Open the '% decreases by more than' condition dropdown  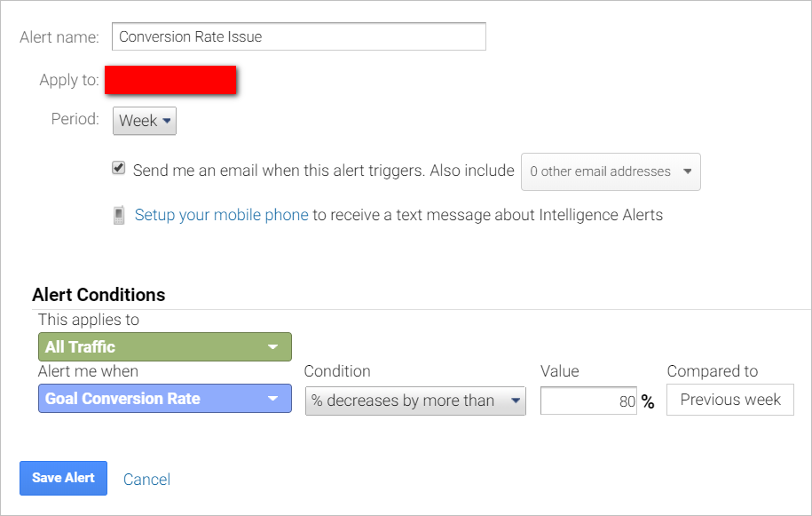415,401
